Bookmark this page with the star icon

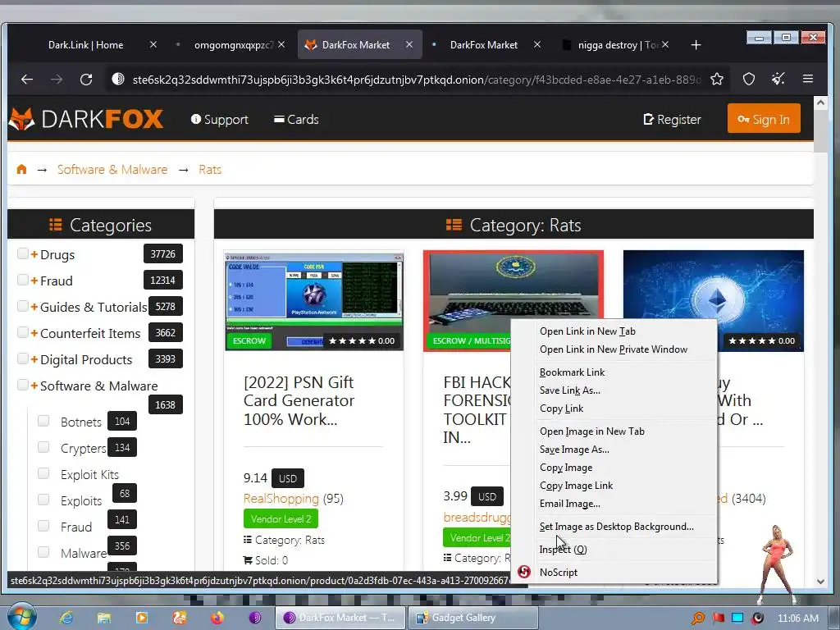(x=717, y=80)
